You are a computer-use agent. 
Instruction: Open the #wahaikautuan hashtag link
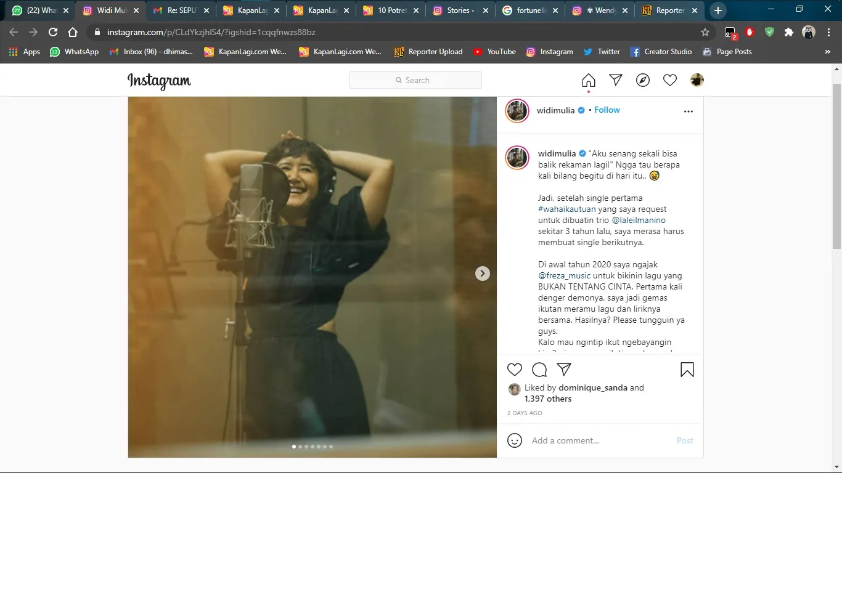(566, 209)
